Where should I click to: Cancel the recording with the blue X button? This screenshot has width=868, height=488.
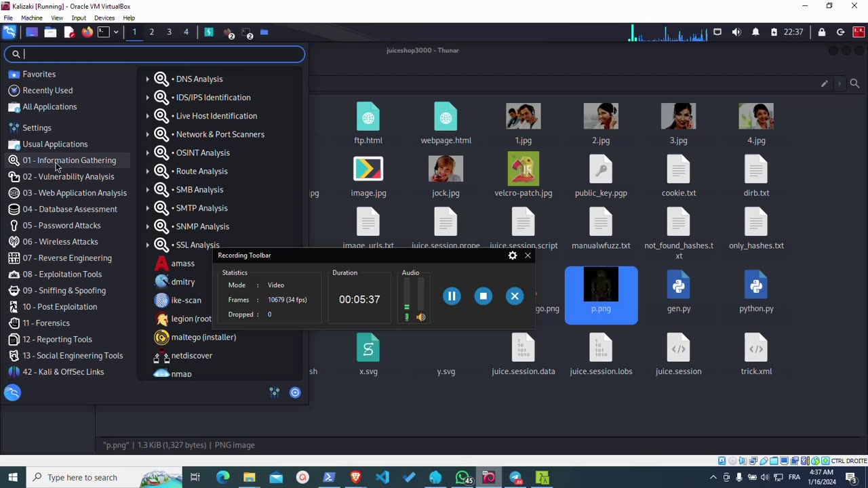coord(515,296)
